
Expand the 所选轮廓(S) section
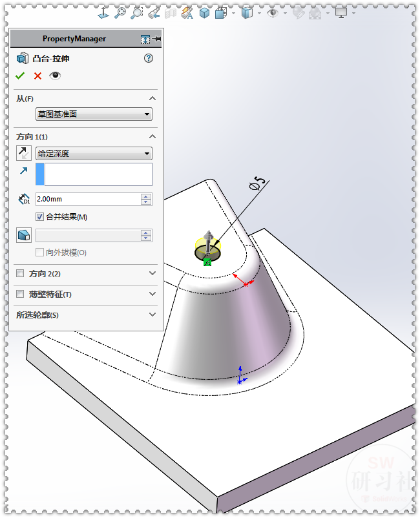(152, 315)
